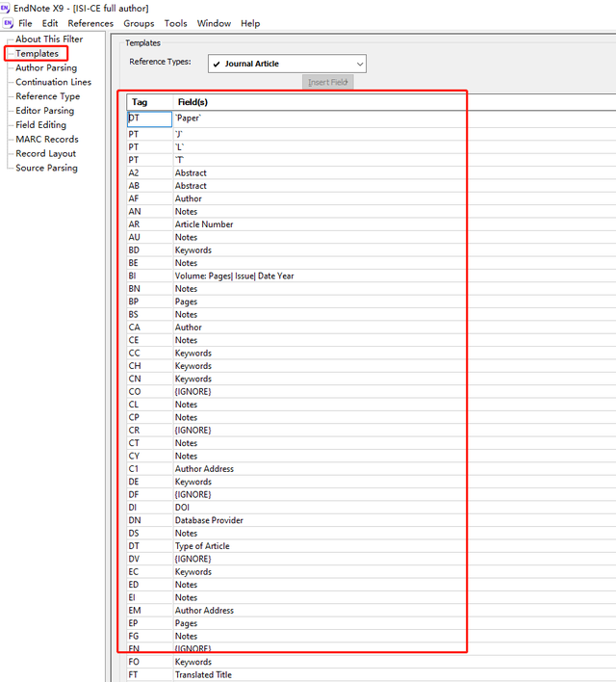Click the `L` field in PT row
This screenshot has width=616, height=682.
(x=395, y=147)
